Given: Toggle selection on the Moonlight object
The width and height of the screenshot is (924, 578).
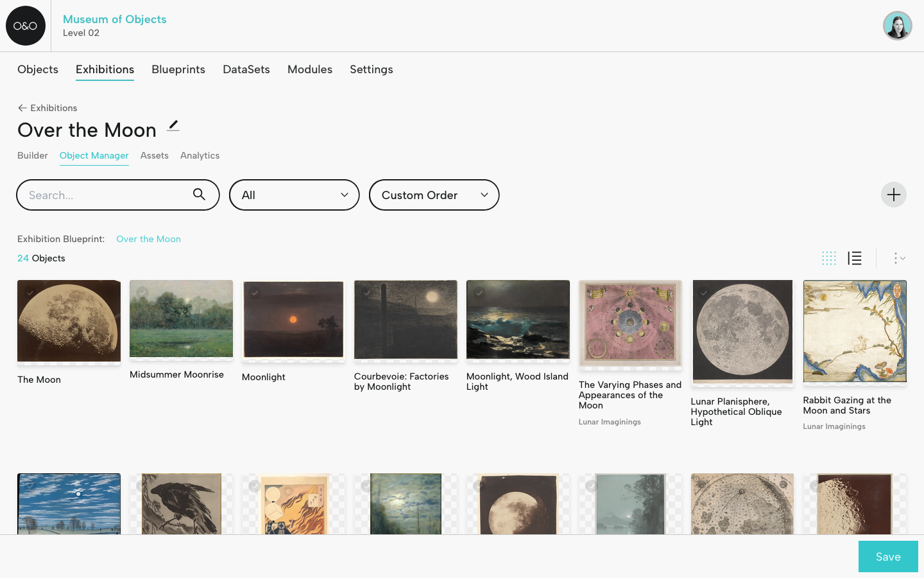Looking at the screenshot, I should (x=255, y=293).
